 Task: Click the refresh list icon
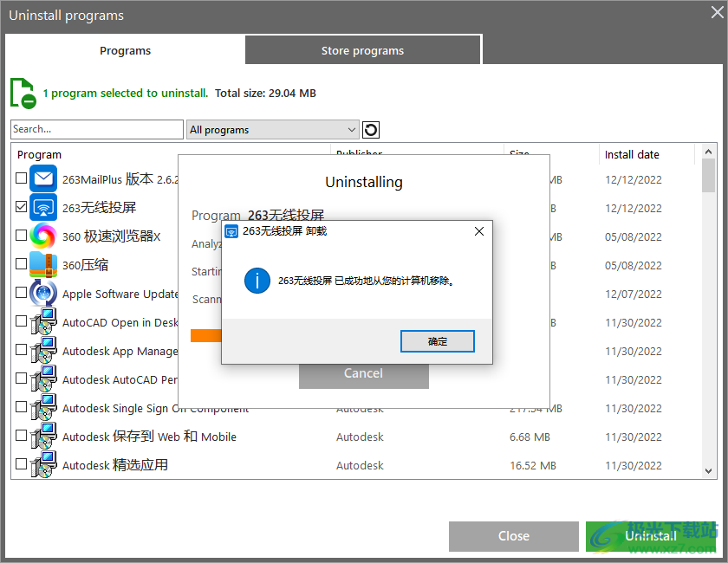tap(371, 130)
